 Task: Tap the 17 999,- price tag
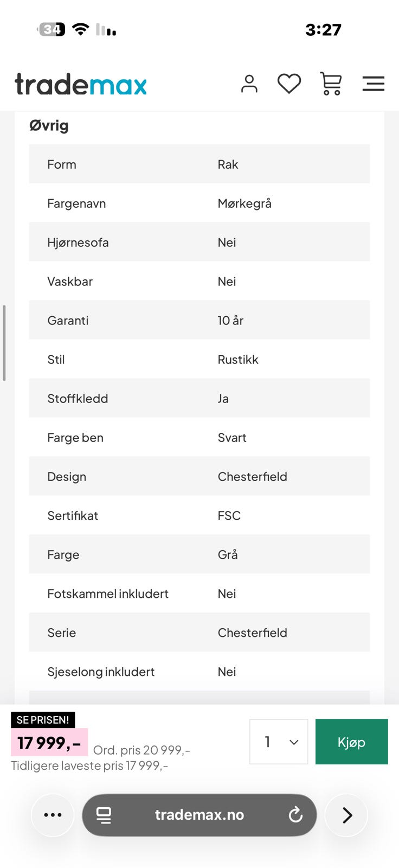click(49, 743)
